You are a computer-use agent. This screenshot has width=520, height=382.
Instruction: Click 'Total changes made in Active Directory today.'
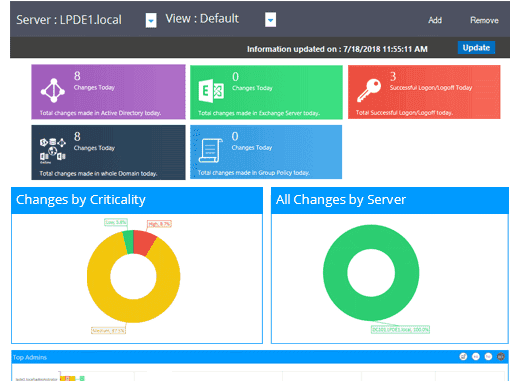[100, 113]
